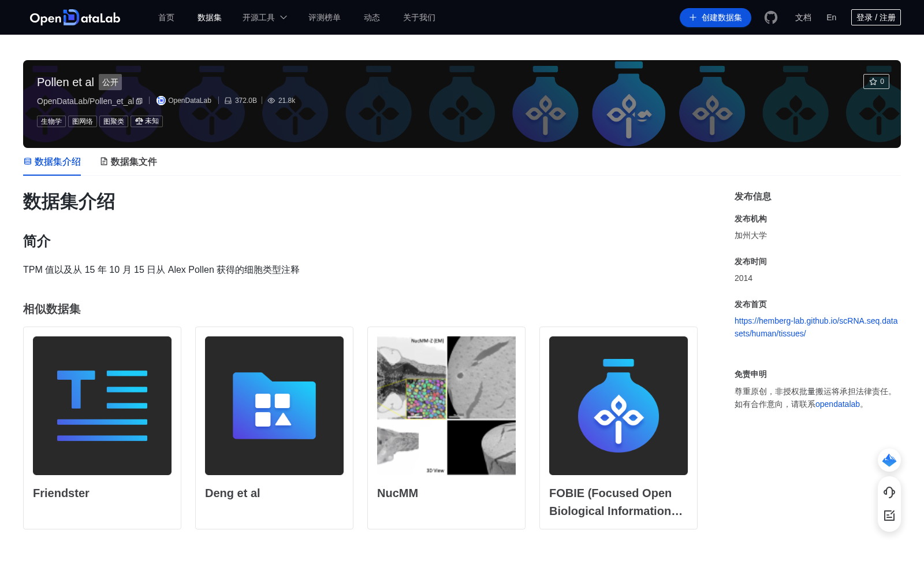
Task: Open the Friendster dataset thumbnail
Action: 102,406
